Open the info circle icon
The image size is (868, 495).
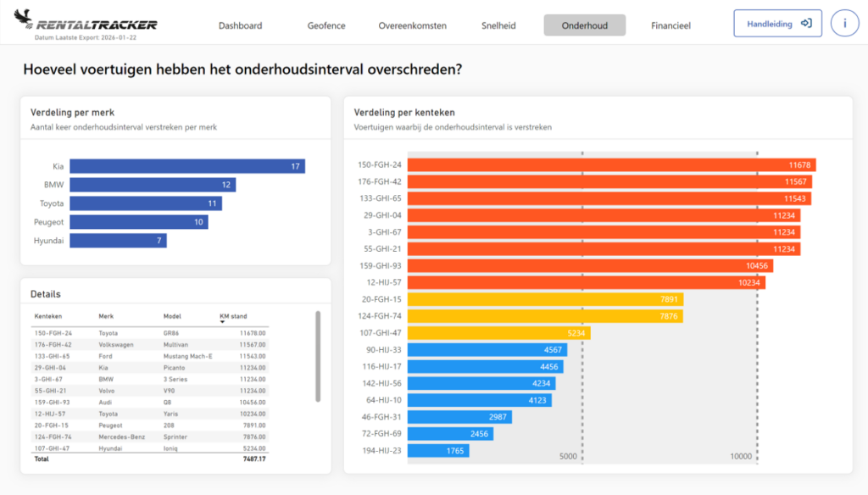point(844,23)
